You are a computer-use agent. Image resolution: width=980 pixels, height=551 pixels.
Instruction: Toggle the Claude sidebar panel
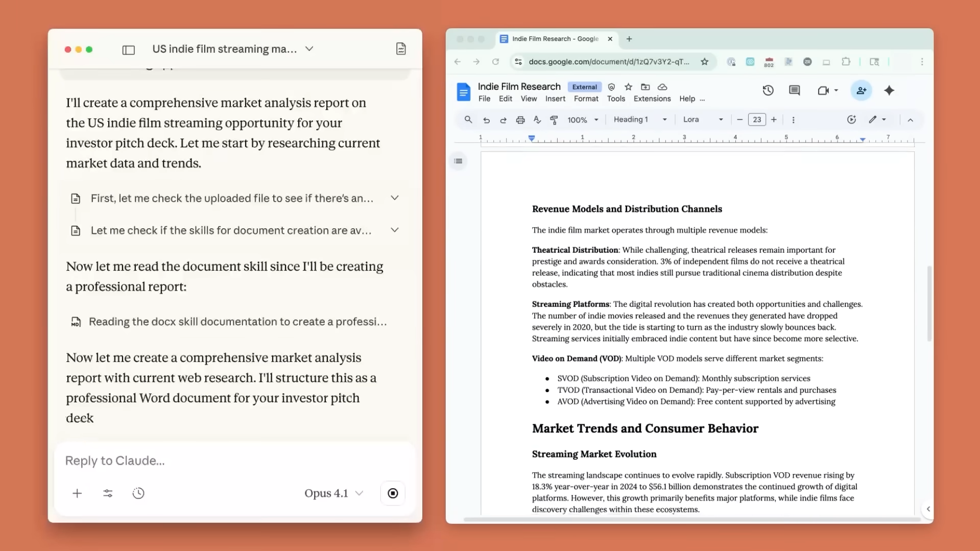pyautogui.click(x=128, y=50)
